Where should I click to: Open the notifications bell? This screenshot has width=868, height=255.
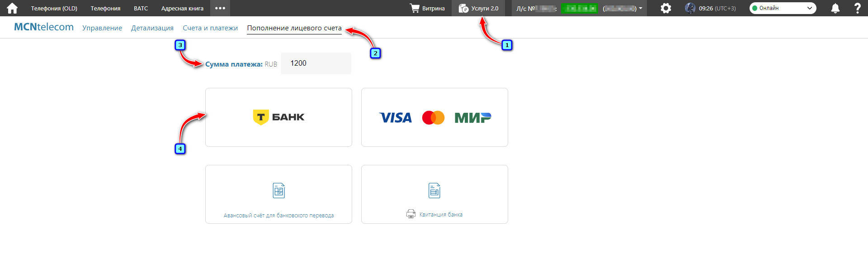pyautogui.click(x=835, y=8)
